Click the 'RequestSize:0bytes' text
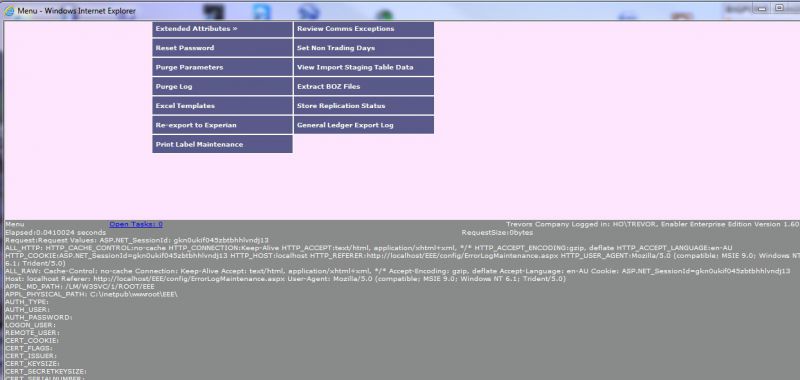 [x=497, y=233]
